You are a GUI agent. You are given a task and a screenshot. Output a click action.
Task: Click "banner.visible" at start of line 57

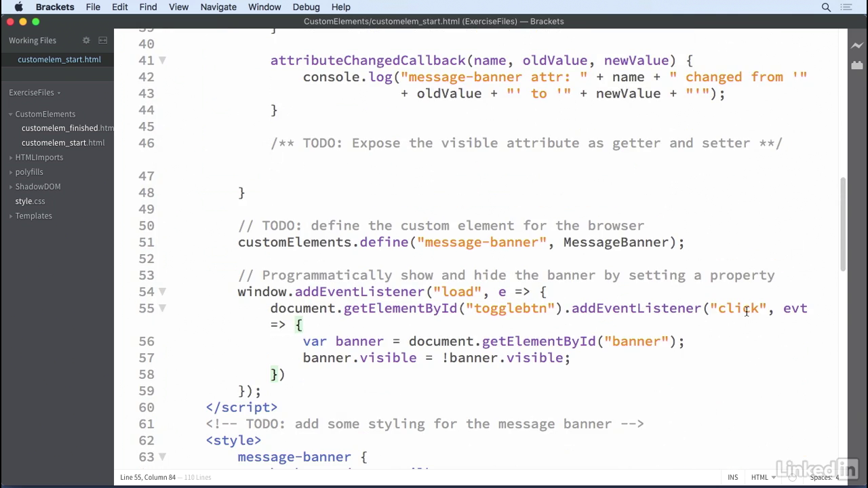[x=359, y=358]
